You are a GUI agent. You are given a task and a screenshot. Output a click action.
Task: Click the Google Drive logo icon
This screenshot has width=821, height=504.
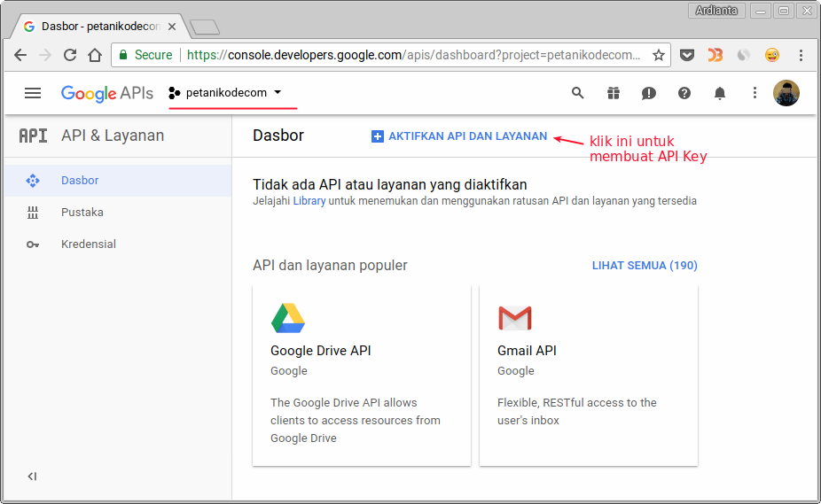pos(288,318)
